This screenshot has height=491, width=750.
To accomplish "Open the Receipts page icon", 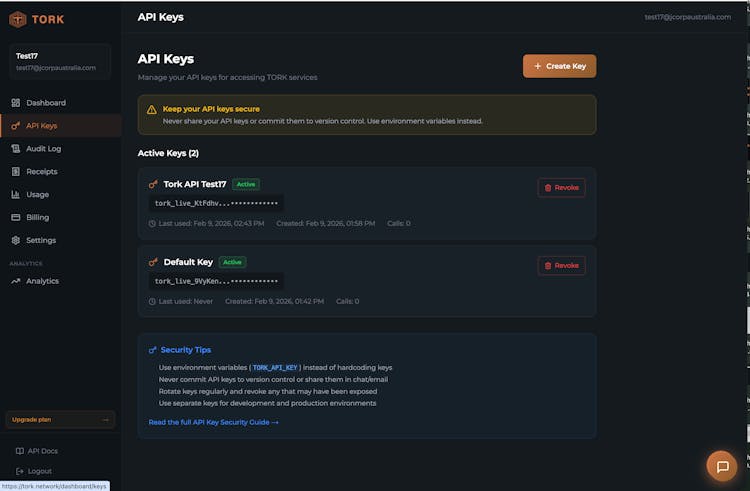I will click(16, 172).
